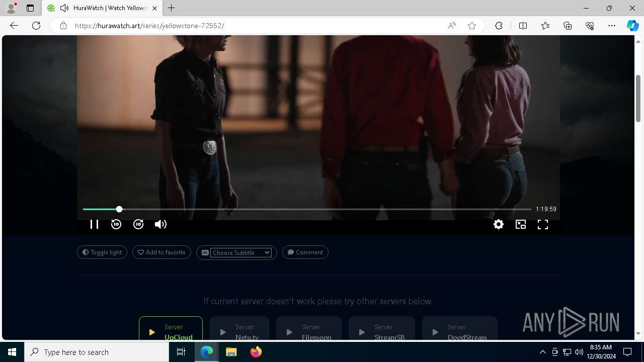644x362 pixels.
Task: Open Task View on taskbar
Action: [181, 352]
